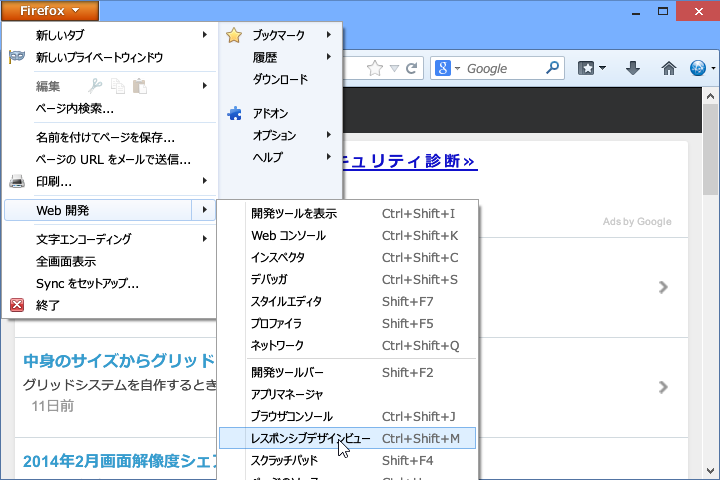This screenshot has height=480, width=720.
Task: Click the Google search engine icon
Action: [443, 68]
